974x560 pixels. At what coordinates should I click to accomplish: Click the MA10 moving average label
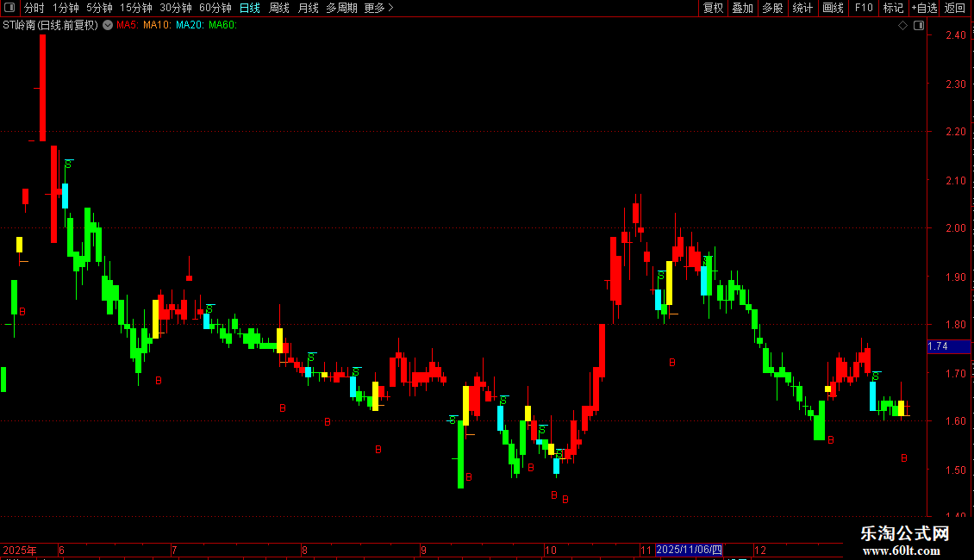click(157, 25)
